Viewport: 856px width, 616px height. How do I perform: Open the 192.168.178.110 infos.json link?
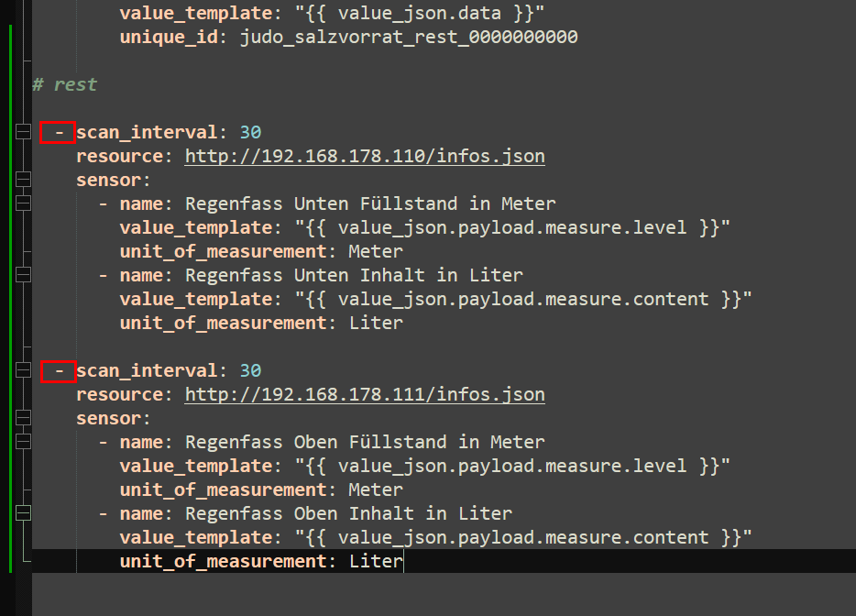(365, 156)
